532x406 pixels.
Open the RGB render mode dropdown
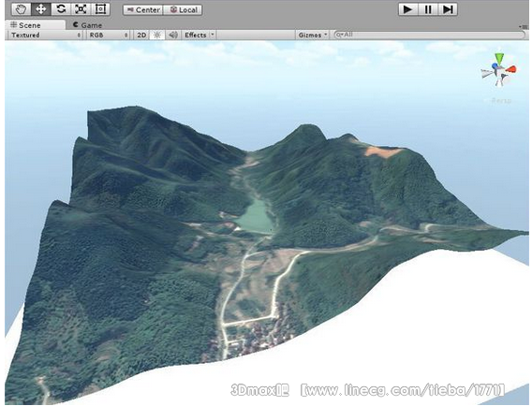109,35
